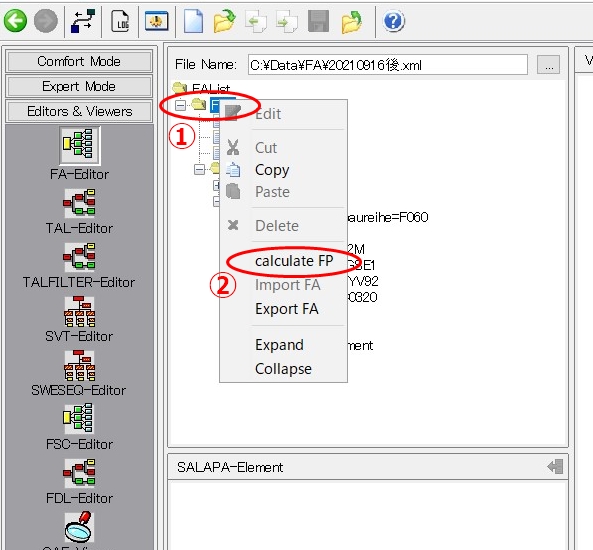This screenshot has height=550, width=593.
Task: Choose calculate FP in the context menu
Action: pyautogui.click(x=283, y=261)
